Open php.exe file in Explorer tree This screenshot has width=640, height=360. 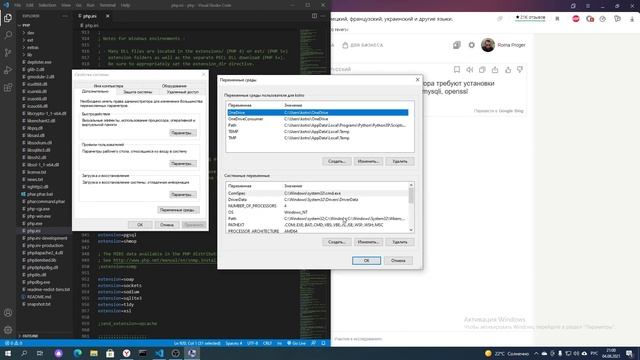click(x=35, y=224)
